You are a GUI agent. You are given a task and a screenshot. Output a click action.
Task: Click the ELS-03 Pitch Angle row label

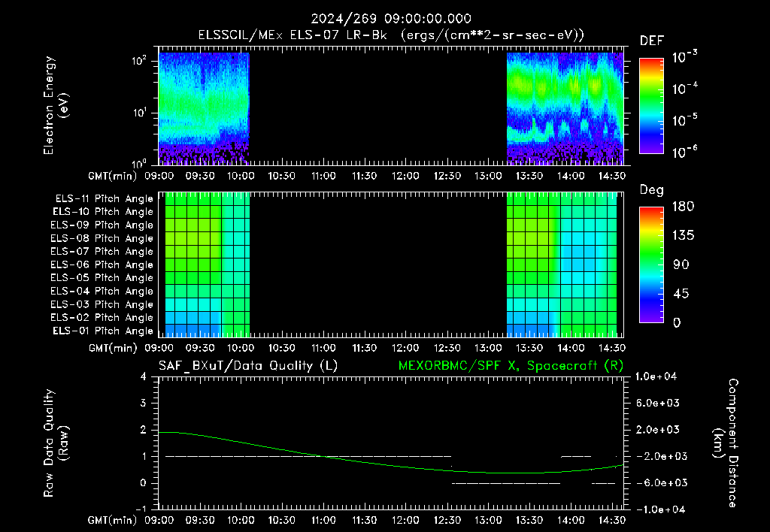tap(102, 305)
